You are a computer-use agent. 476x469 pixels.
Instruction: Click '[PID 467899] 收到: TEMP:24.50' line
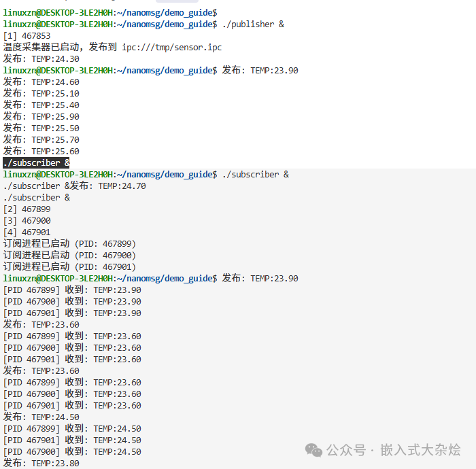(72, 429)
